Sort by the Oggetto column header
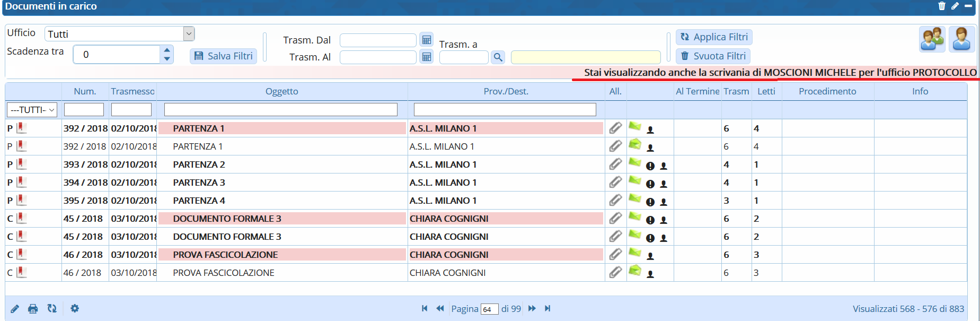Screen dimensions: 980x321 (x=281, y=91)
